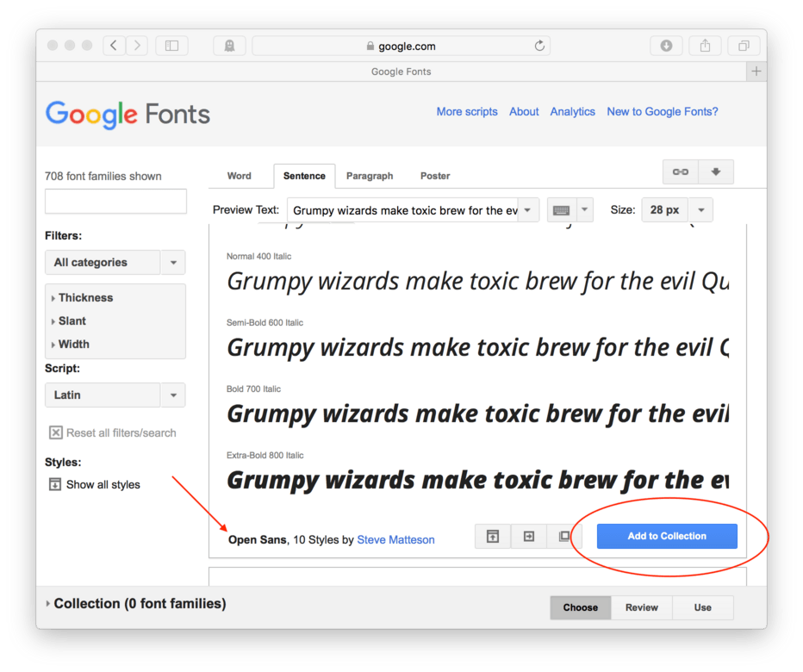Switch to the Poster tab
Viewport: 803px width, 672px height.
coord(435,176)
